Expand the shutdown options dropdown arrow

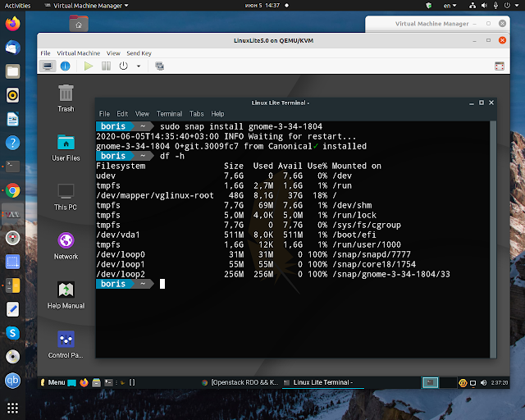[139, 66]
